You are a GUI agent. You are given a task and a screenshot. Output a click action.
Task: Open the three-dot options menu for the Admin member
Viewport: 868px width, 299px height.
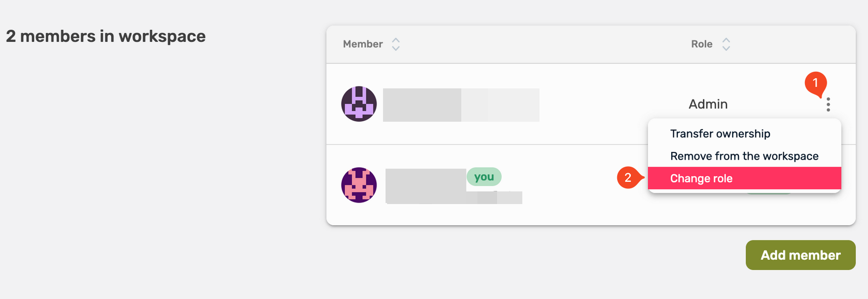829,105
